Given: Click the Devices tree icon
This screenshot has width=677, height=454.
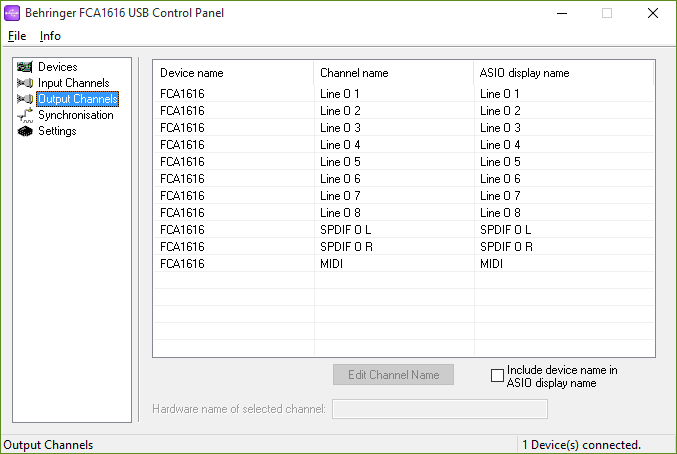Looking at the screenshot, I should 25,67.
